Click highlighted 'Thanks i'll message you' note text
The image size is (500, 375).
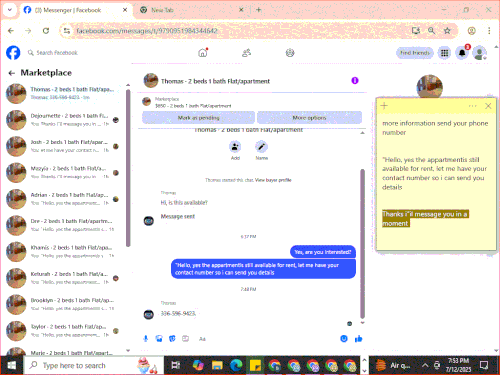pyautogui.click(x=426, y=219)
